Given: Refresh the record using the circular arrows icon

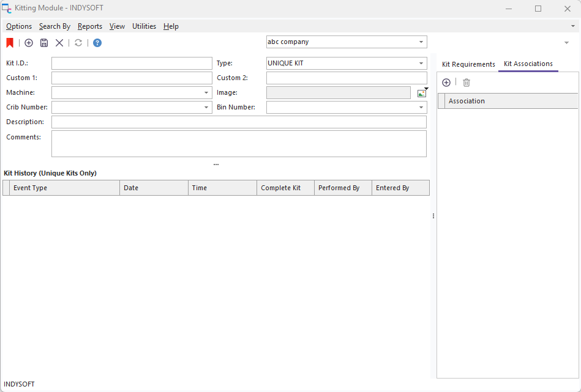Looking at the screenshot, I should point(78,43).
